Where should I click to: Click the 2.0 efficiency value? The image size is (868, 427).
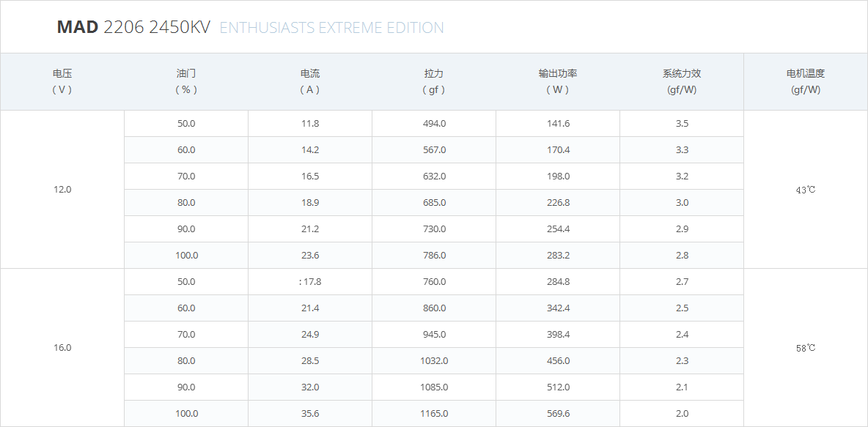click(x=682, y=413)
